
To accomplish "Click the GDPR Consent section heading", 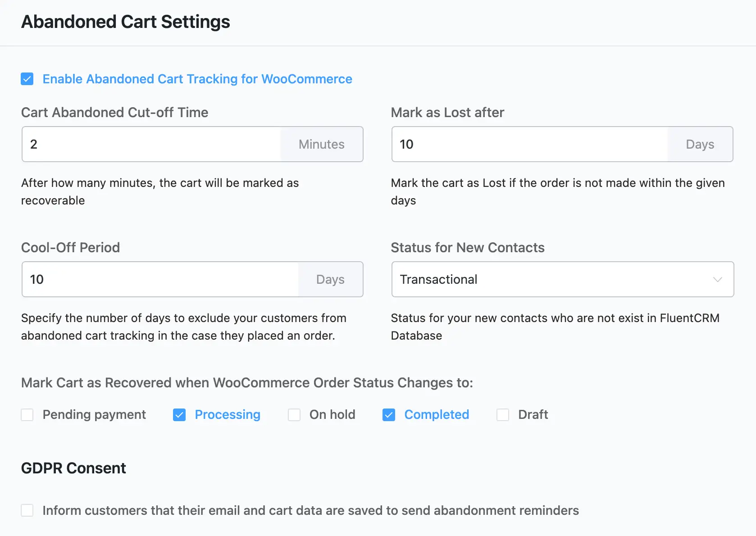I will coord(73,468).
